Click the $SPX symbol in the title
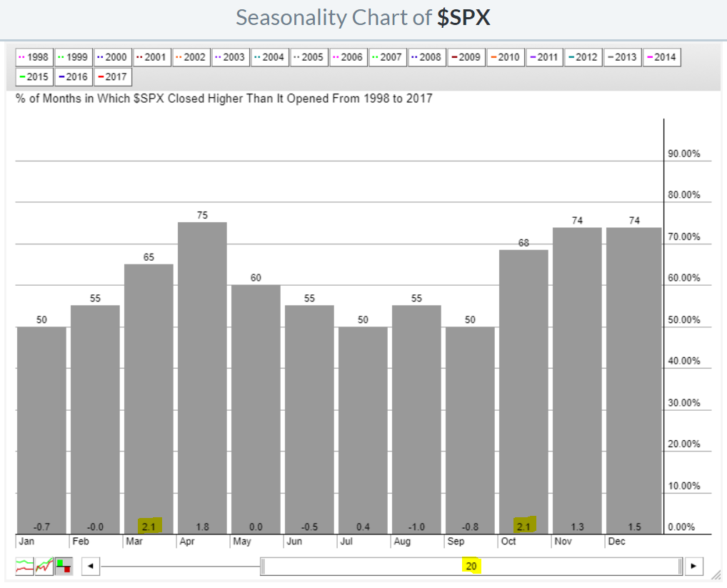The image size is (727, 588). 464,17
